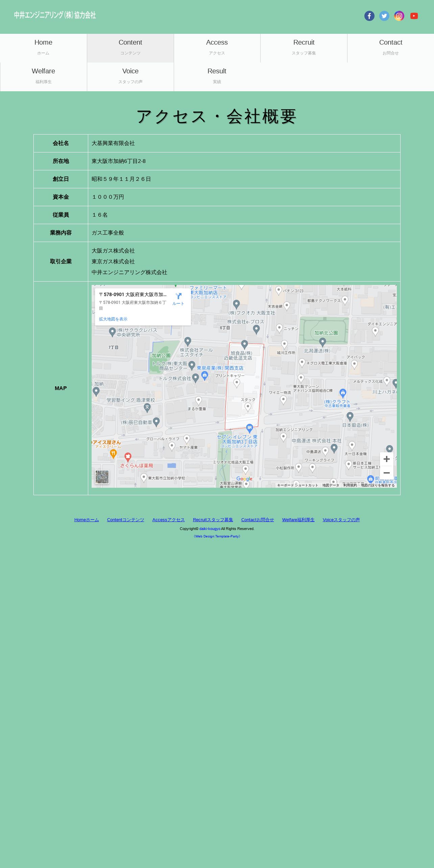The image size is (434, 868).
Task: Click キーボード ショートカット on map
Action: coord(297,485)
